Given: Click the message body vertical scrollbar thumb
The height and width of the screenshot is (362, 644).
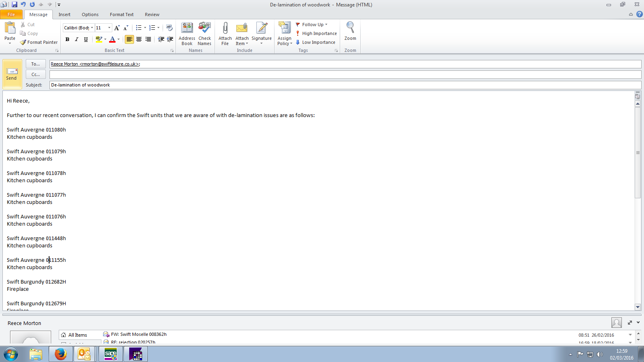Looking at the screenshot, I should pos(638,152).
